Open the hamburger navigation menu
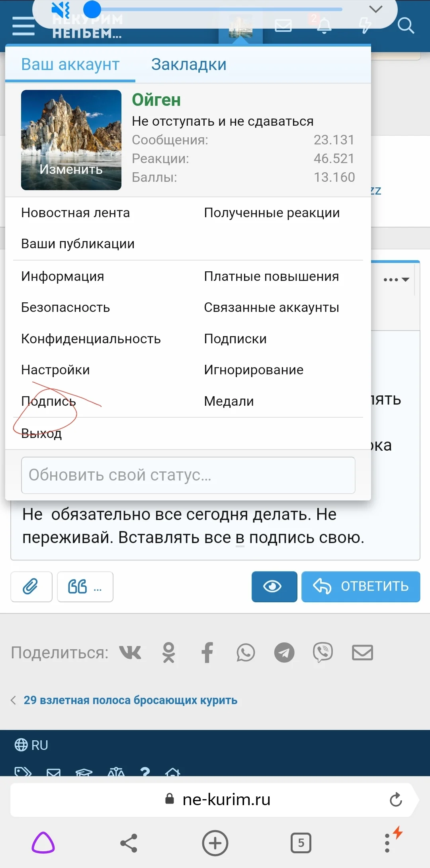 tap(23, 26)
